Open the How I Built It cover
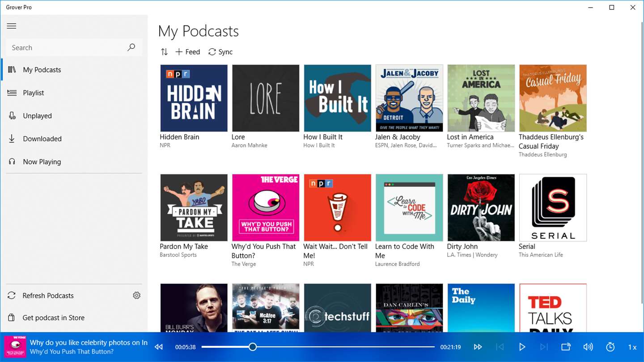This screenshot has height=362, width=644. [x=338, y=98]
